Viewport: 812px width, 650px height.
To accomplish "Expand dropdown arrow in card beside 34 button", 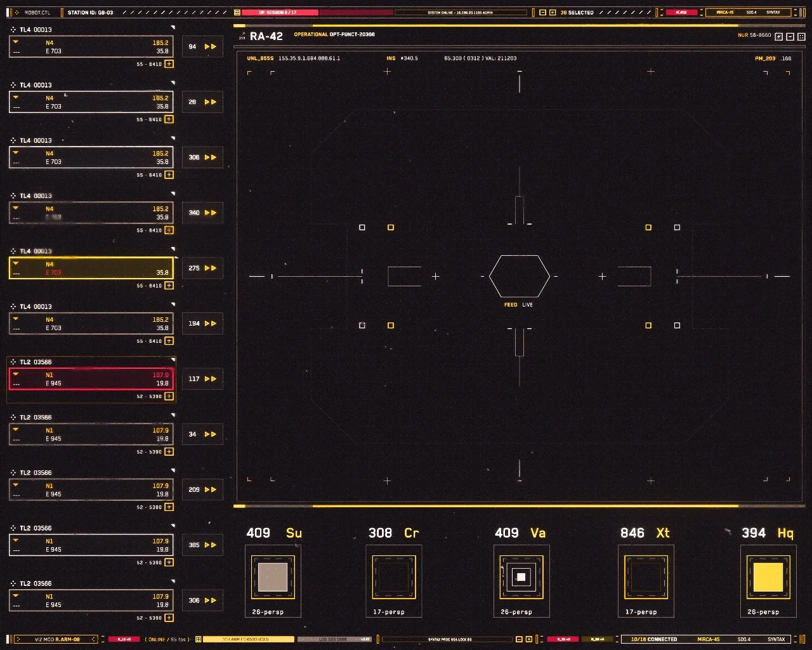I will (16, 430).
